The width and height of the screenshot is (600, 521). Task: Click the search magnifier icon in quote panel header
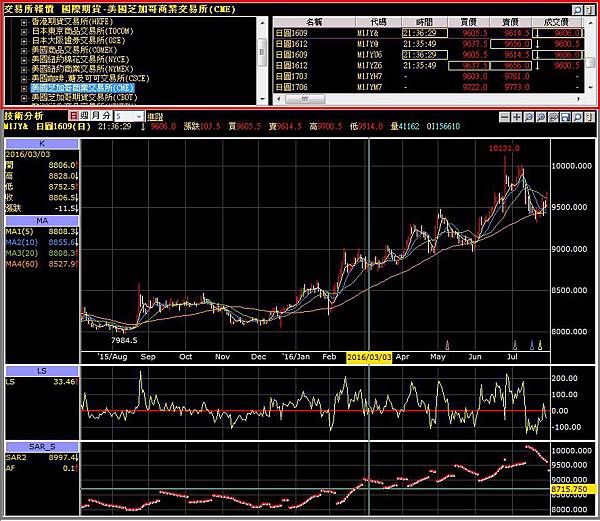(577, 10)
